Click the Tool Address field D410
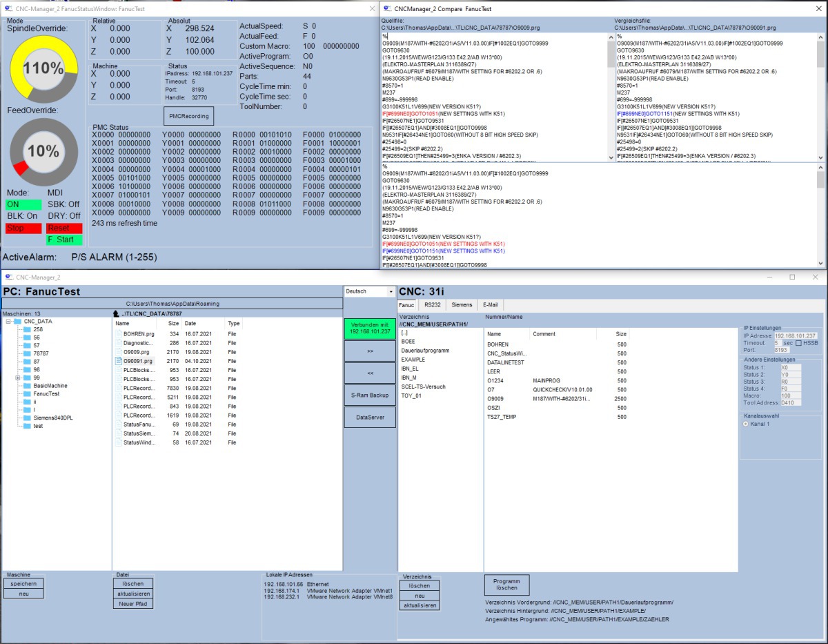Viewport: 828px width, 644px height. (790, 402)
